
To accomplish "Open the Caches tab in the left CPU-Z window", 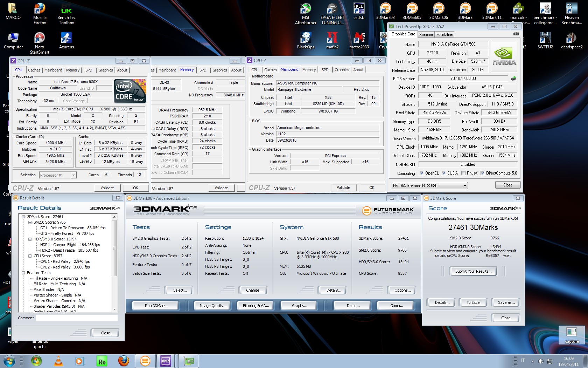I will (x=34, y=70).
